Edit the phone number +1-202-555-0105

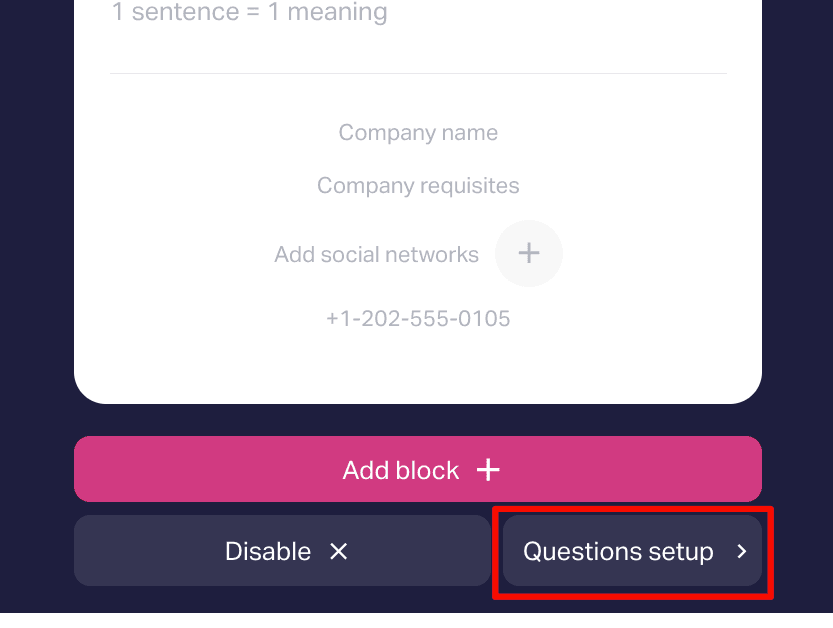pos(418,319)
